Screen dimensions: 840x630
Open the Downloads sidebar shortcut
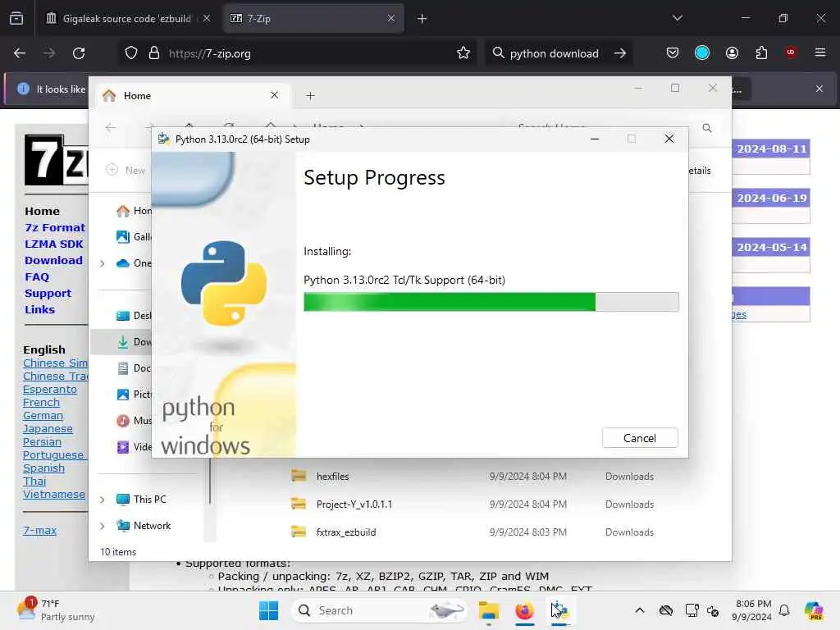[134, 342]
